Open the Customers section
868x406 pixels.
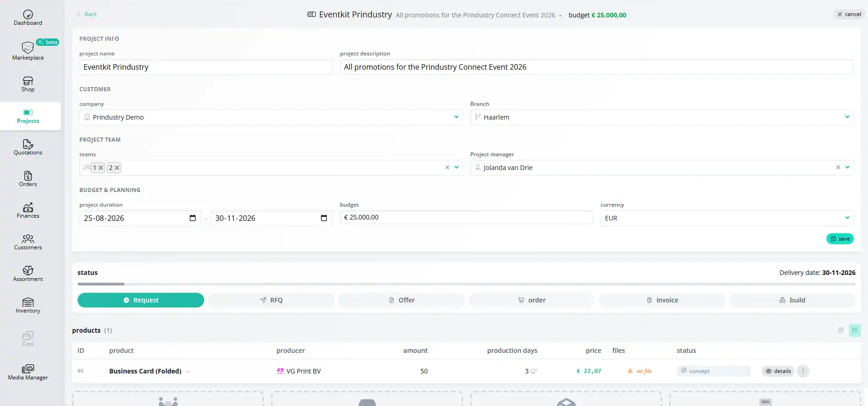[28, 242]
